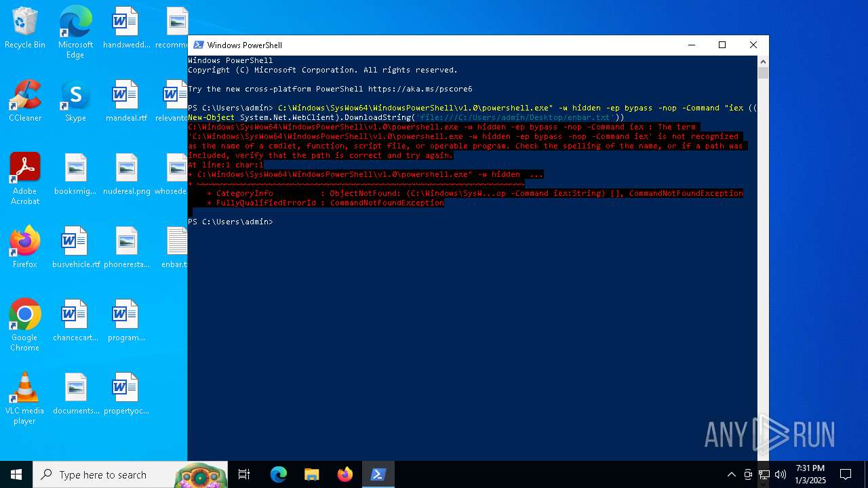Viewport: 868px width, 488px height.
Task: Open the meet now tray icon
Action: pyautogui.click(x=748, y=474)
